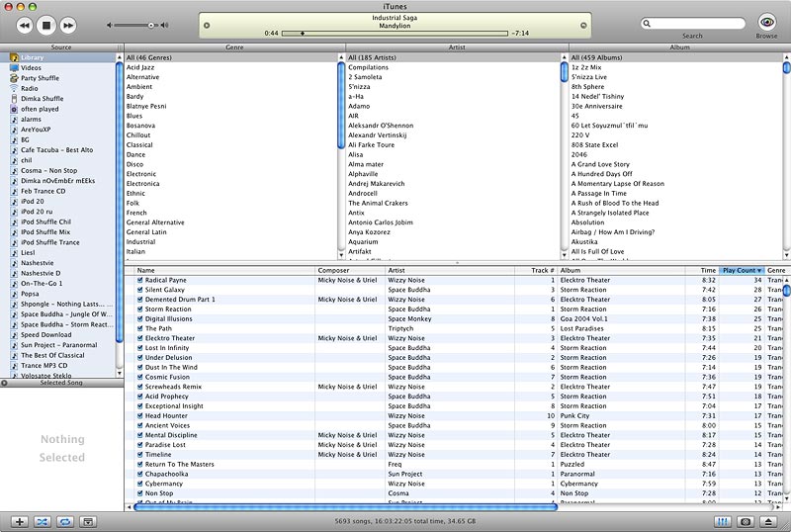This screenshot has height=532, width=791.
Task: Select the Absolution album
Action: [x=676, y=222]
